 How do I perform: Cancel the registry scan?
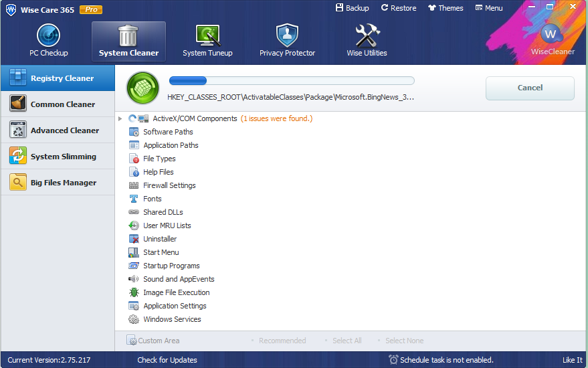click(530, 88)
